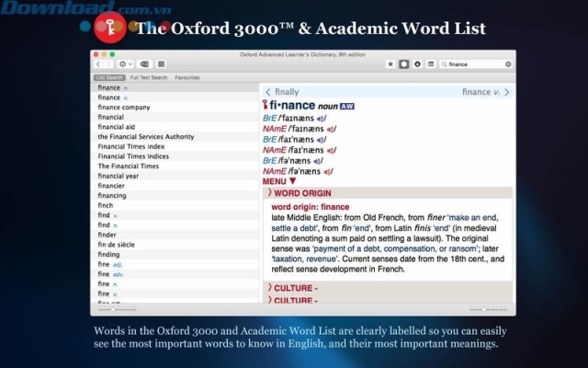Expand the second CULTURE section

388,300
